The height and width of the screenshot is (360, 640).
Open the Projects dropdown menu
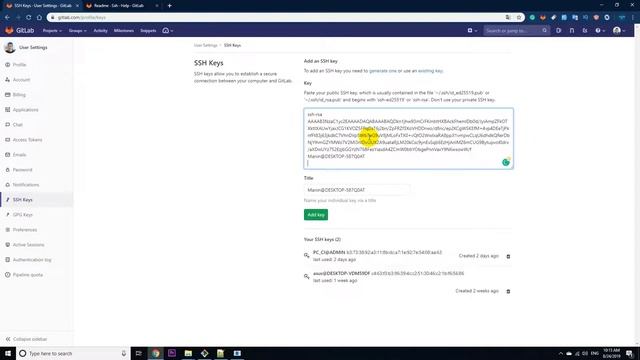(x=52, y=31)
